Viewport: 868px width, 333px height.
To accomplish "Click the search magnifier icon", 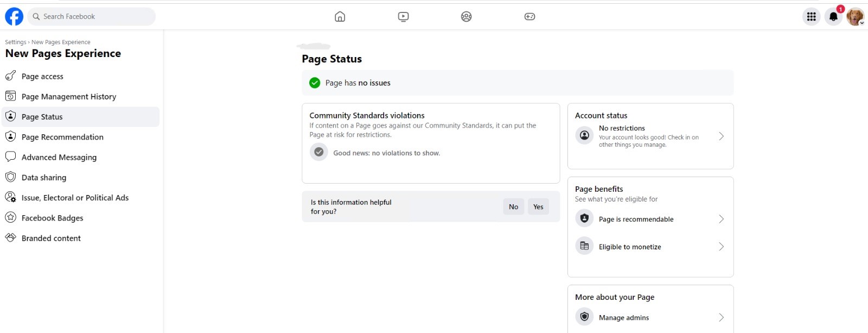I will (x=36, y=16).
